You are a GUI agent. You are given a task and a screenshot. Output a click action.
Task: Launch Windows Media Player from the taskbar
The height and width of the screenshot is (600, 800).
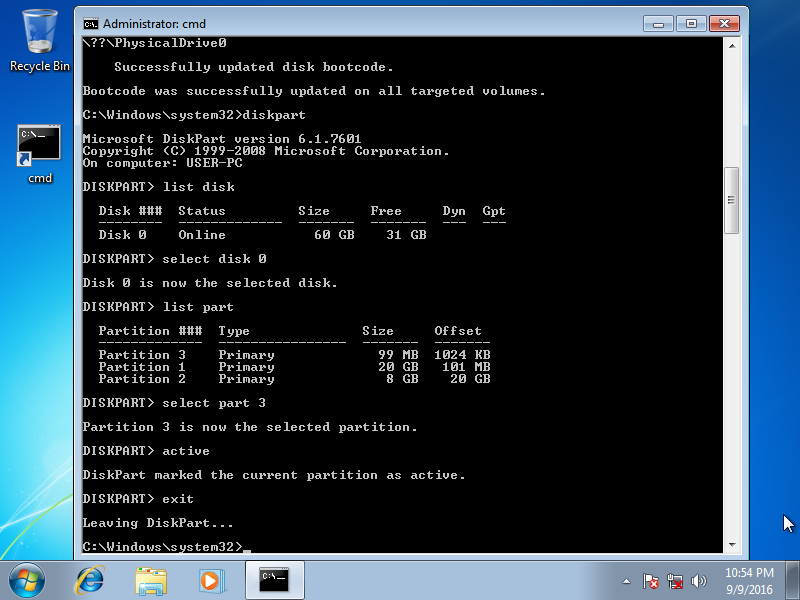click(x=210, y=581)
